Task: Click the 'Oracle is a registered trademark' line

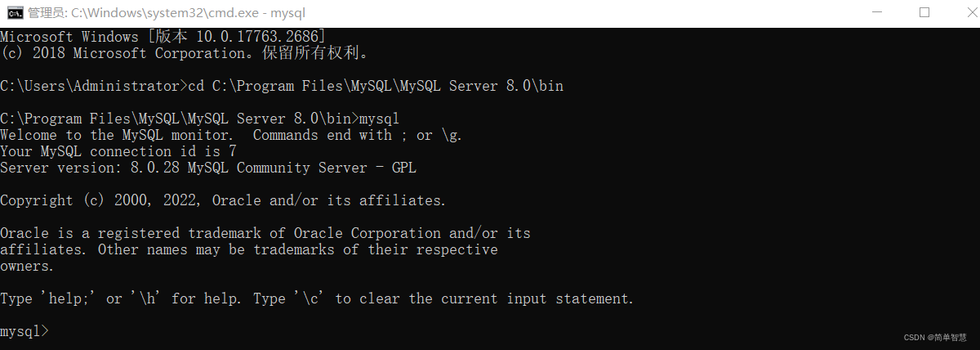Action: click(x=265, y=233)
